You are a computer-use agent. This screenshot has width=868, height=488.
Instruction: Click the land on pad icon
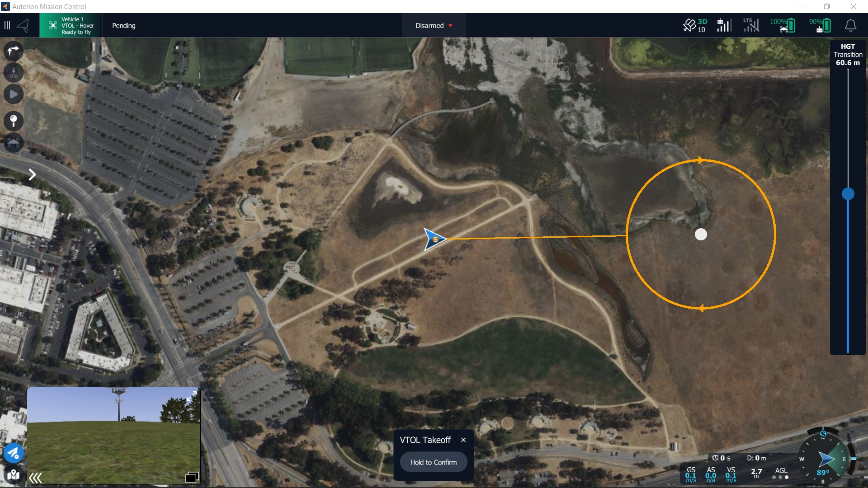[14, 73]
